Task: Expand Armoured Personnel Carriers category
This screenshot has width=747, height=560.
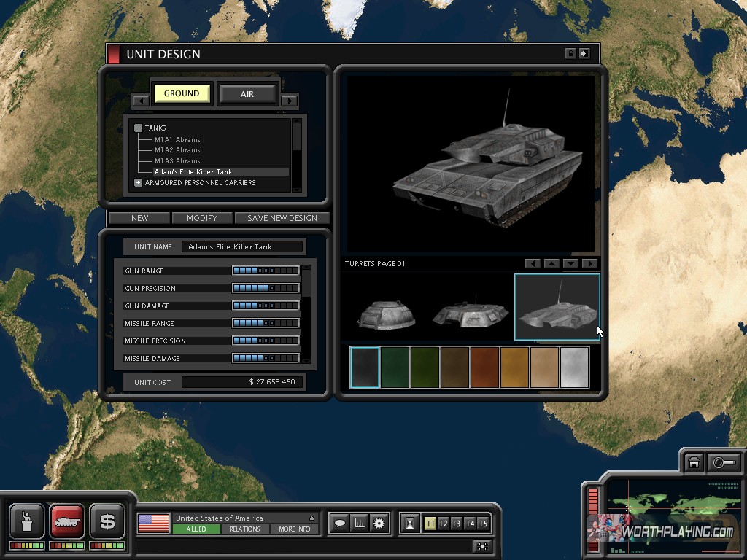Action: [138, 182]
